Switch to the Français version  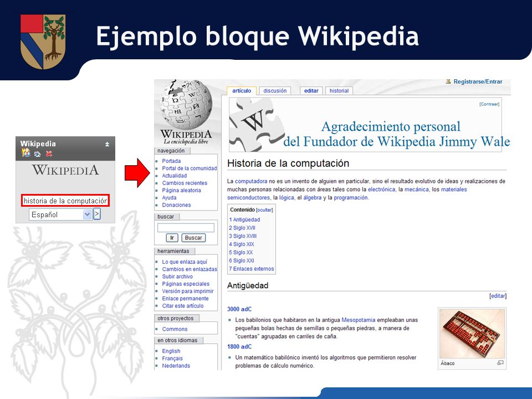[x=172, y=359]
